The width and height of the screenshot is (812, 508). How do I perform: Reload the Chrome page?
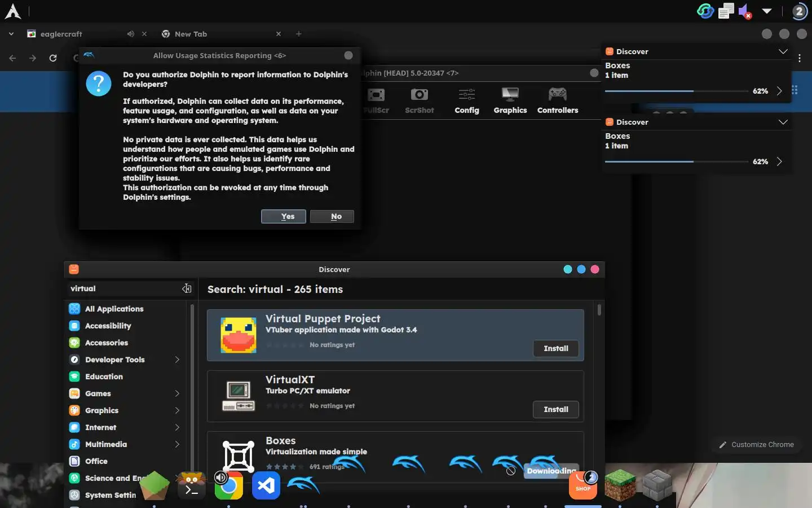53,58
